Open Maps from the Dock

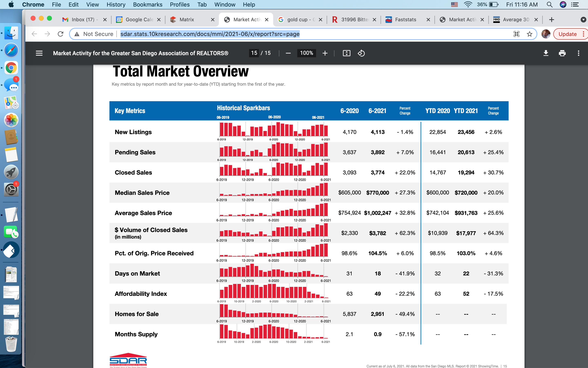click(x=11, y=102)
